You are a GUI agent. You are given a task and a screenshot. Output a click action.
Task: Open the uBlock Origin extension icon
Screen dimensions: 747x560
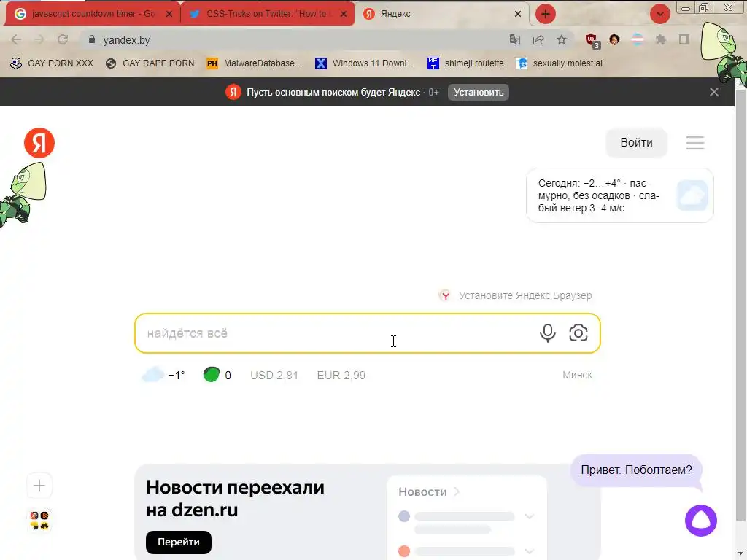(x=592, y=41)
